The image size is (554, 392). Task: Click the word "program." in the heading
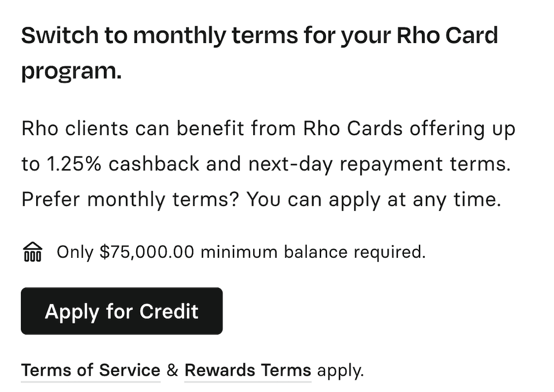tap(71, 71)
